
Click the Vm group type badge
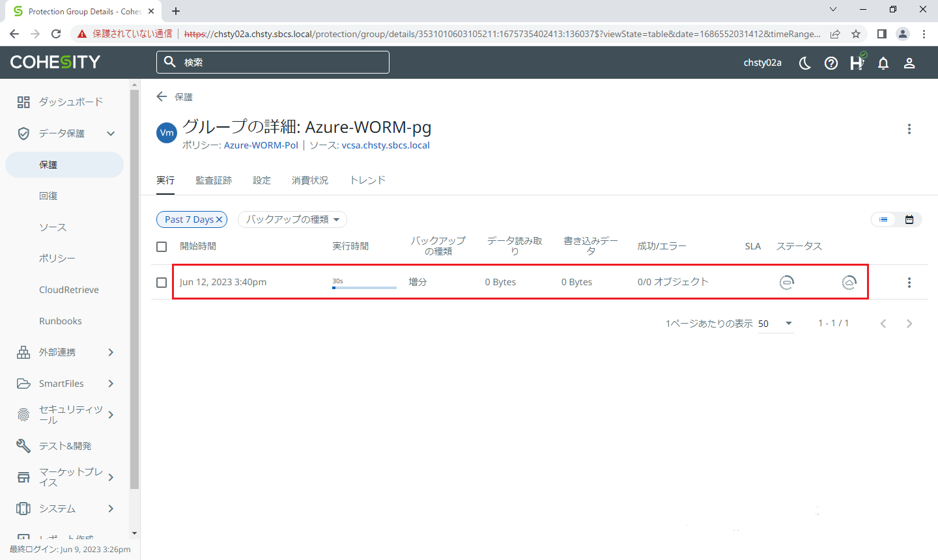[x=167, y=133]
